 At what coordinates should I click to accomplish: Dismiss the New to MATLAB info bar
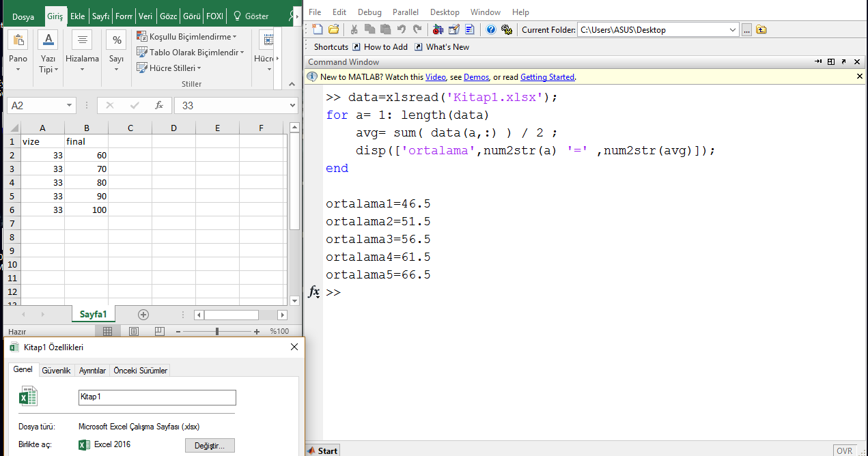tap(860, 77)
